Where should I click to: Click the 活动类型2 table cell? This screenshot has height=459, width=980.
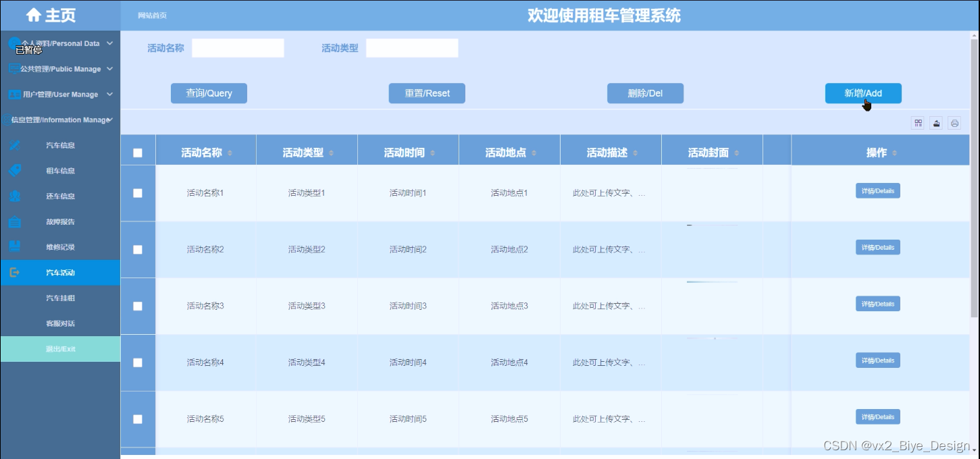click(x=307, y=250)
